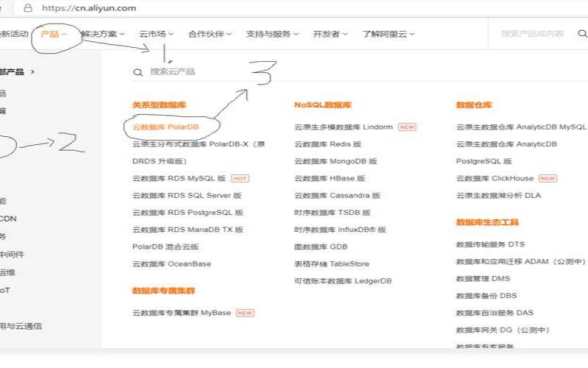Open 数据传输服务 DTS link
Screen dimensions: 588x368
[490, 244]
